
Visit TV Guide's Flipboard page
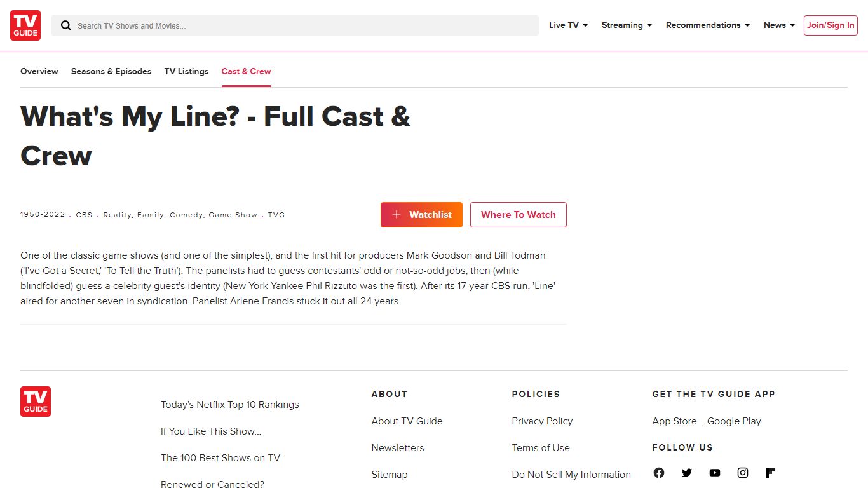771,473
